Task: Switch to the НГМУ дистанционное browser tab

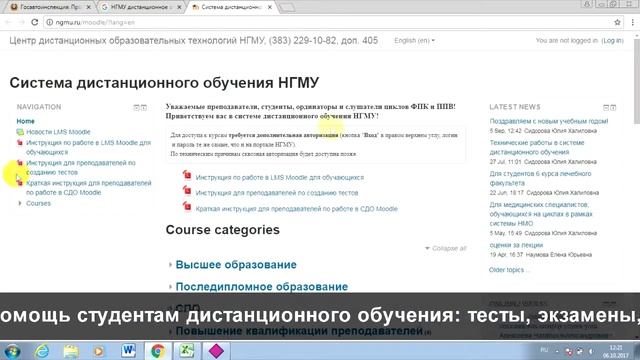Action: click(x=139, y=7)
